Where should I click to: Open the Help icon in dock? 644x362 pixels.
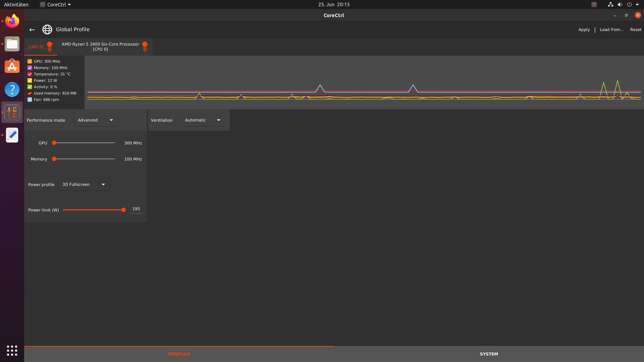pos(12,89)
